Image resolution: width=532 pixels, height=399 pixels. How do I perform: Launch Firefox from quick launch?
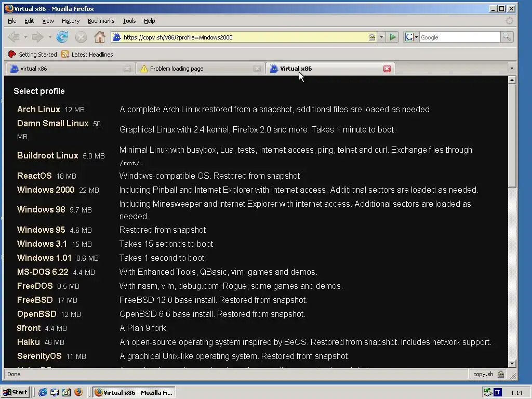tap(78, 393)
